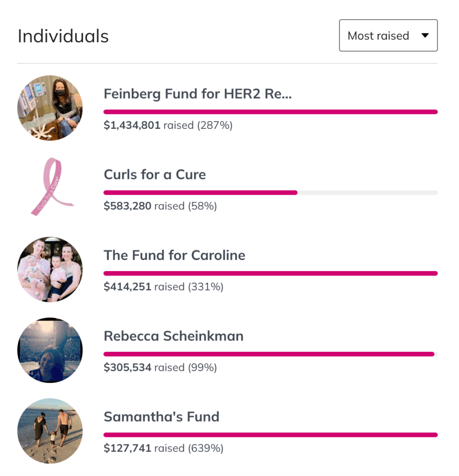Screen dimensions: 459x476
Task: Select The Fund for Caroline title
Action: 174,255
